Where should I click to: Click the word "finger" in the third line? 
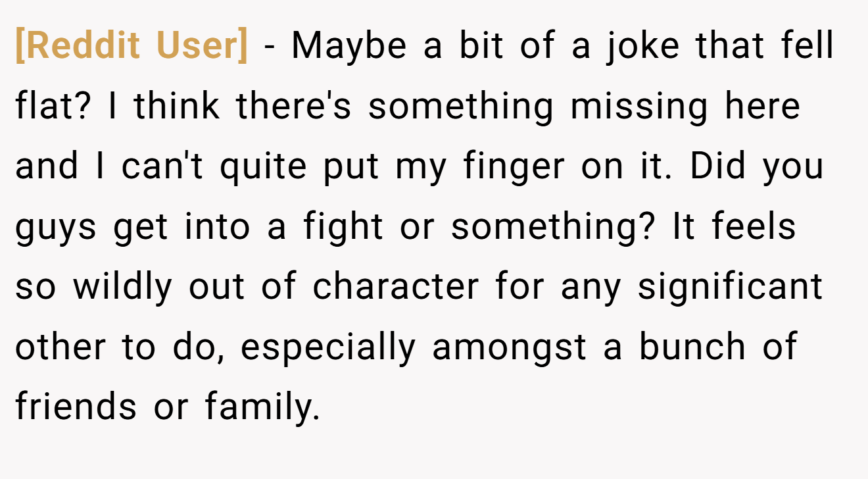click(x=513, y=166)
